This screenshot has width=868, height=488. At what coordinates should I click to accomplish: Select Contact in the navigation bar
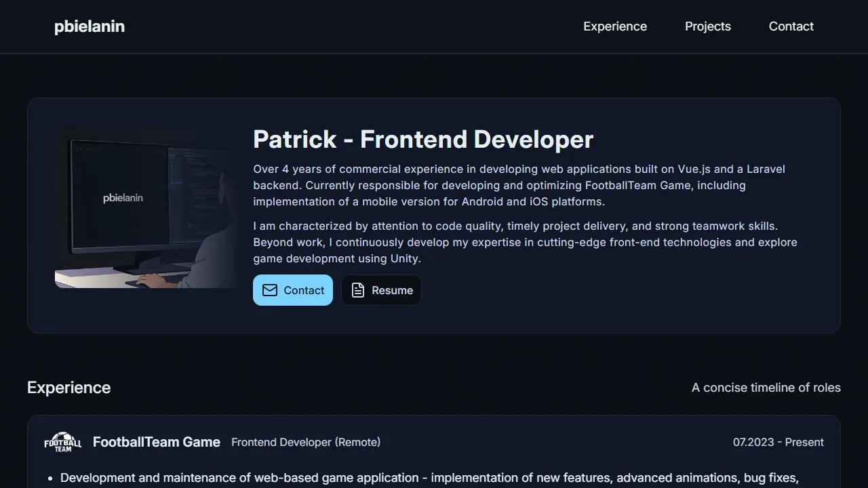coord(791,26)
